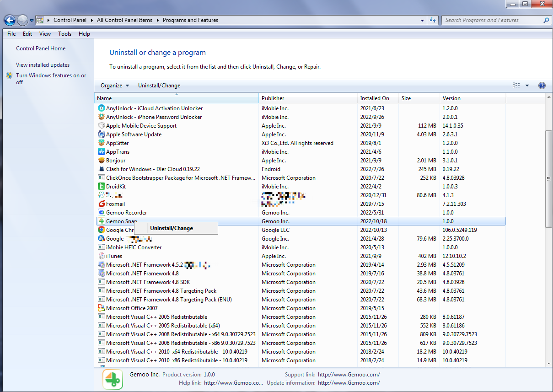Click the vertical scrollbar thumb
553x392 pixels.
[549, 179]
